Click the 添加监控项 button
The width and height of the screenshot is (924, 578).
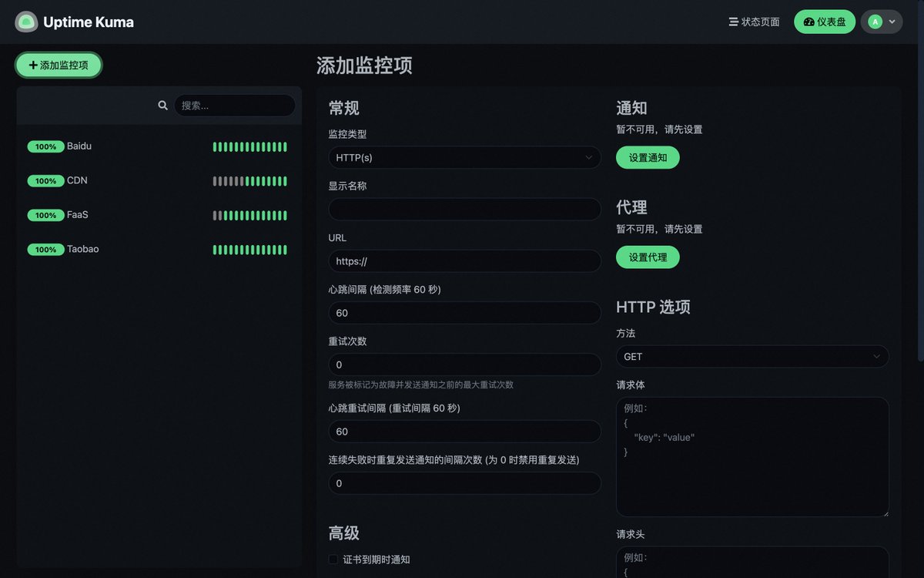pos(59,66)
